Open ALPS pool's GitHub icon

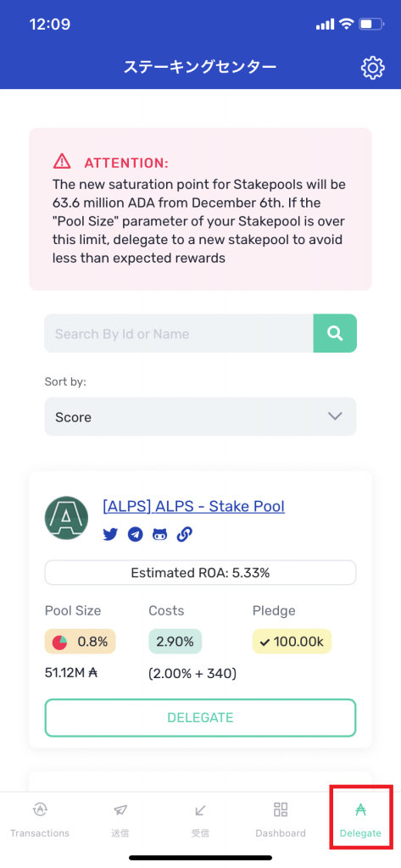click(x=159, y=535)
